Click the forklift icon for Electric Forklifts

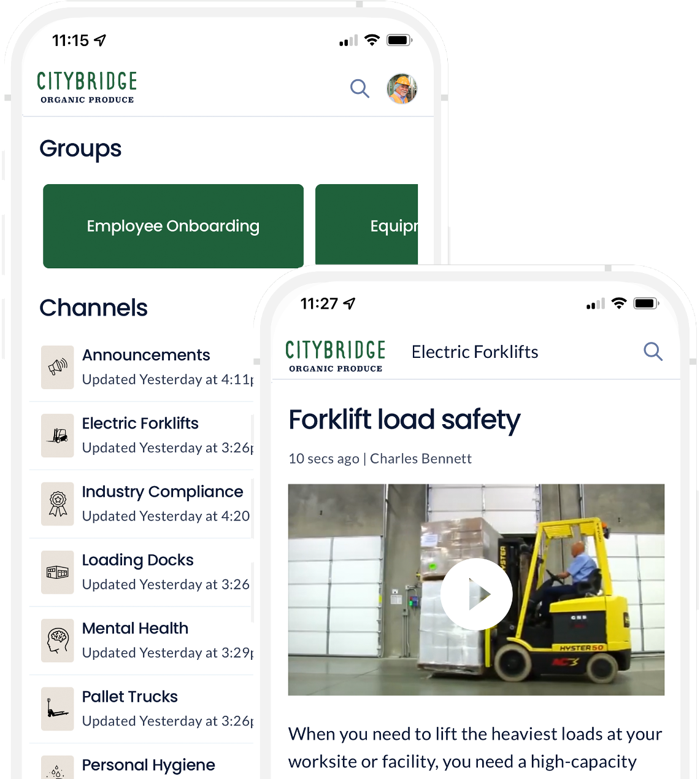point(58,435)
